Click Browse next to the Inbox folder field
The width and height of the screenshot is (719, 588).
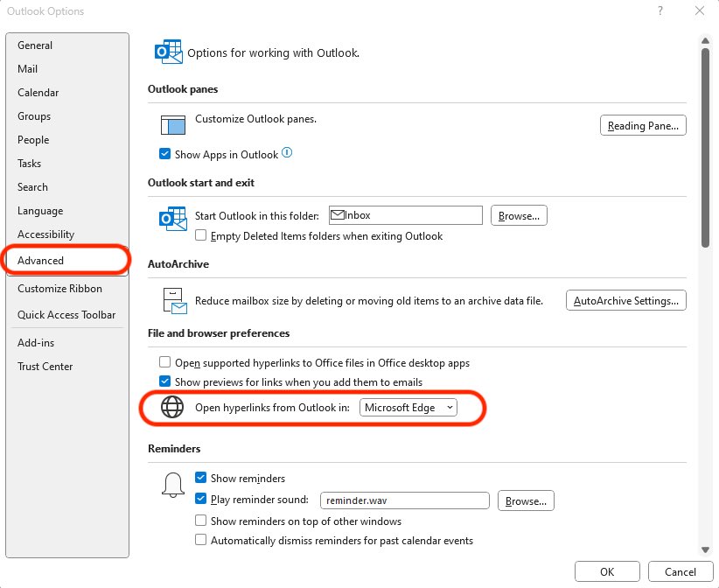pyautogui.click(x=519, y=215)
